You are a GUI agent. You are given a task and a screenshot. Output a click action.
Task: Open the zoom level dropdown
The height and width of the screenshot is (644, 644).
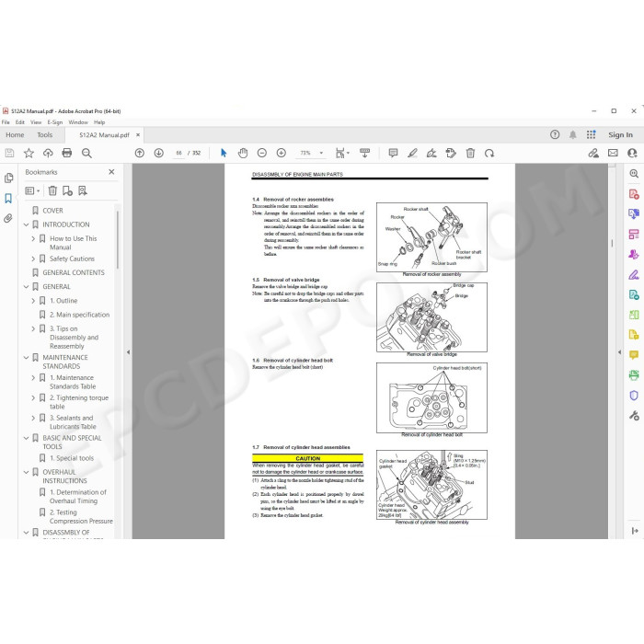tap(321, 154)
